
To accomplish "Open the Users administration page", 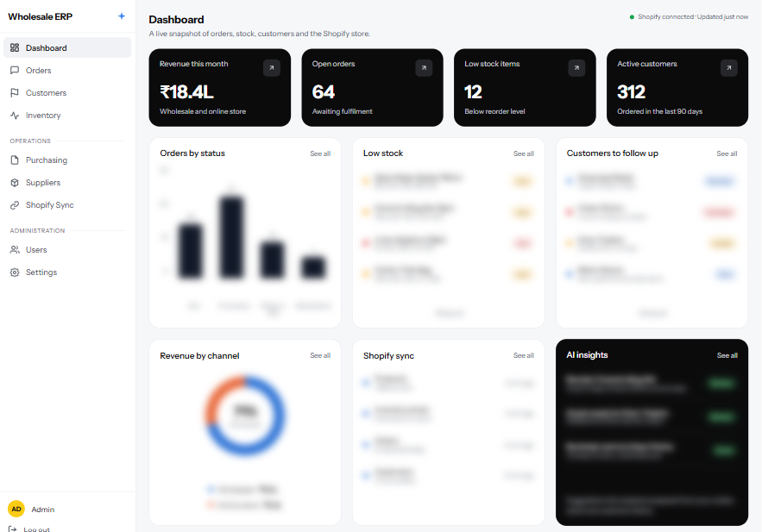I will (x=67, y=249).
